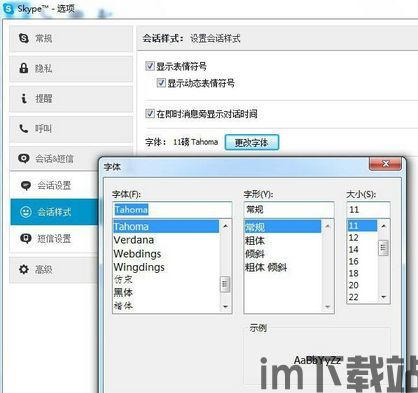Viewport: 418px width, 393px height.
Task: Click the font name input showing Tahoma
Action: [x=172, y=210]
